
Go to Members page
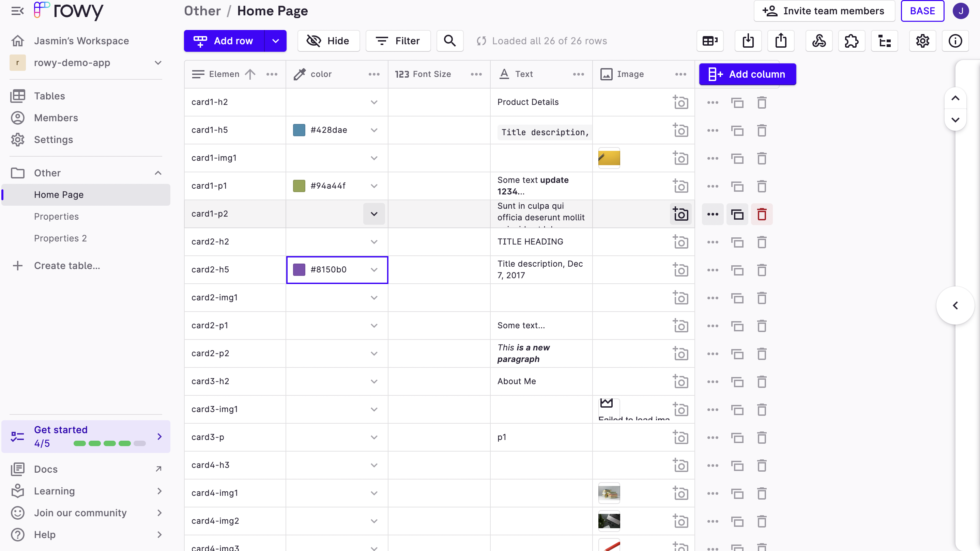pyautogui.click(x=56, y=118)
